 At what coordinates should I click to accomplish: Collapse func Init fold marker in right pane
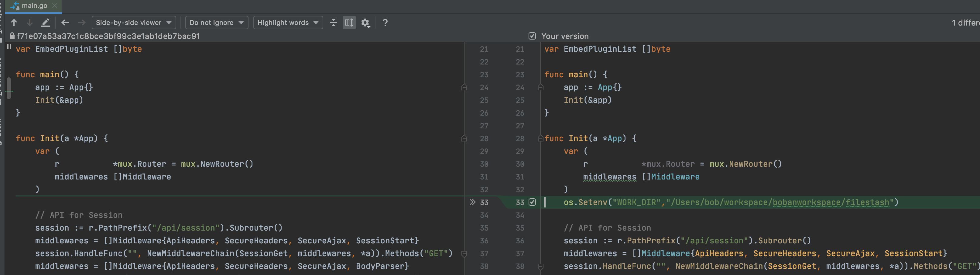tap(540, 138)
